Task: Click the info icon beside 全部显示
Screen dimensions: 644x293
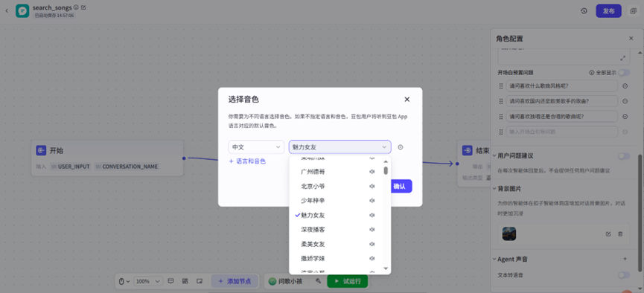Action: [x=592, y=73]
